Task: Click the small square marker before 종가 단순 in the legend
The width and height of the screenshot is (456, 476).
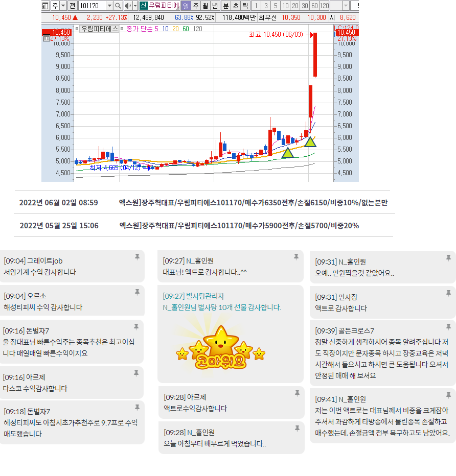Action: click(122, 29)
